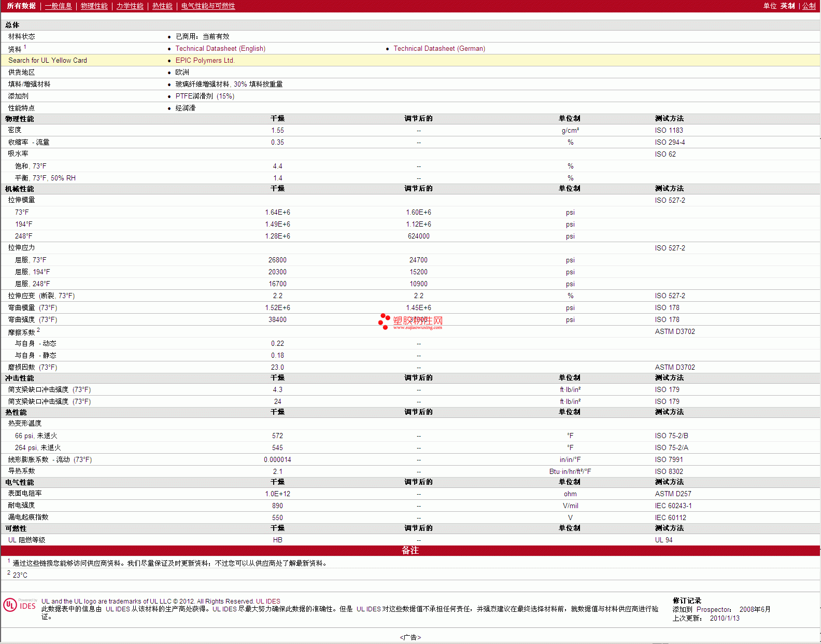Click footnote 1 superscript beside 资料
This screenshot has height=644, width=821.
(x=25, y=47)
